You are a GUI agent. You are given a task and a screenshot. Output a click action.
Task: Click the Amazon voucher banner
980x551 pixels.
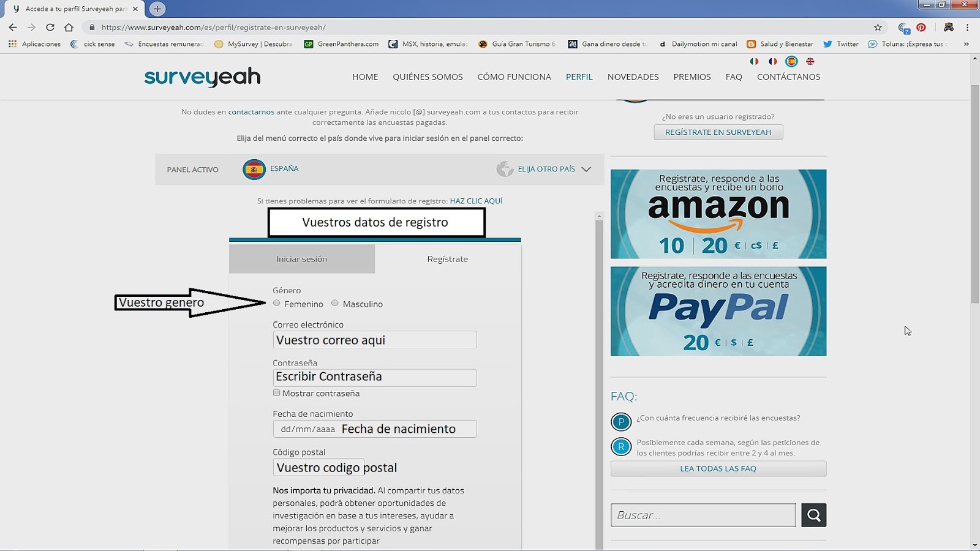point(718,214)
